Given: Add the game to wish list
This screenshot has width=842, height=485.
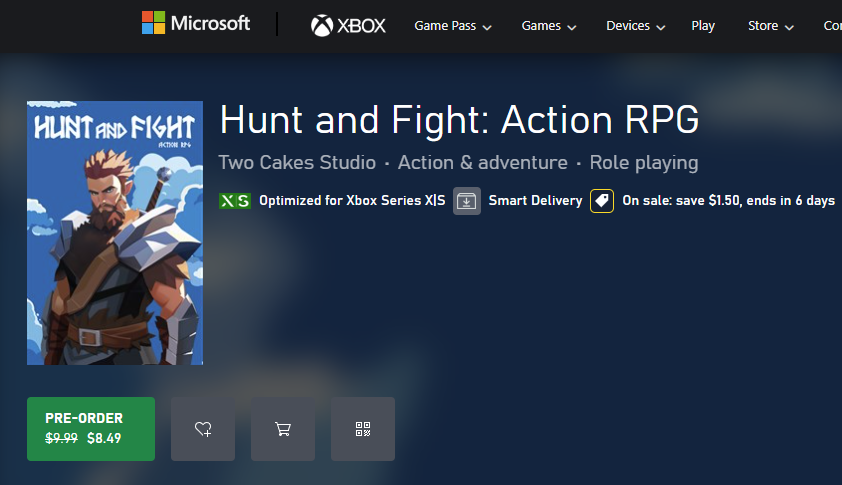Looking at the screenshot, I should point(203,429).
